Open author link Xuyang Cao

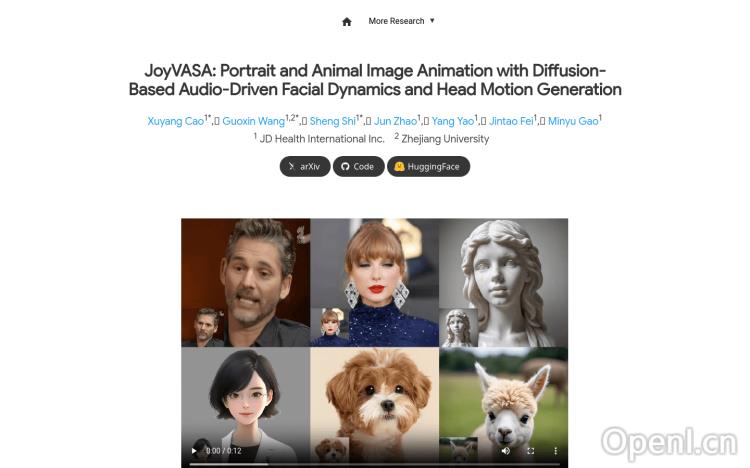click(x=175, y=121)
